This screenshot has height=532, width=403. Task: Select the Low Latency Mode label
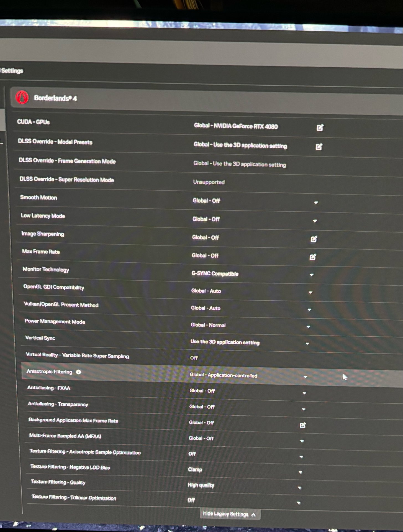(43, 216)
